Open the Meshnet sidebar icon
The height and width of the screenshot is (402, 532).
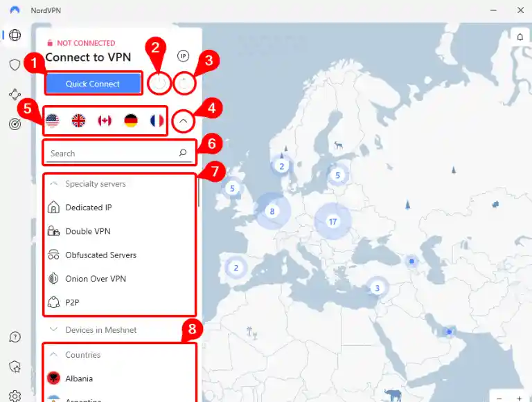click(x=15, y=94)
